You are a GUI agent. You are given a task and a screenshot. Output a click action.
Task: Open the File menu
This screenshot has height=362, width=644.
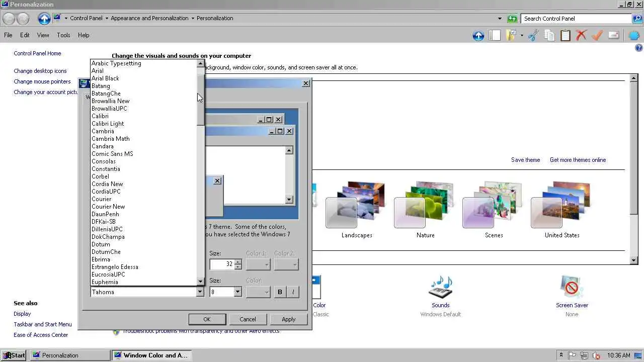pyautogui.click(x=8, y=35)
